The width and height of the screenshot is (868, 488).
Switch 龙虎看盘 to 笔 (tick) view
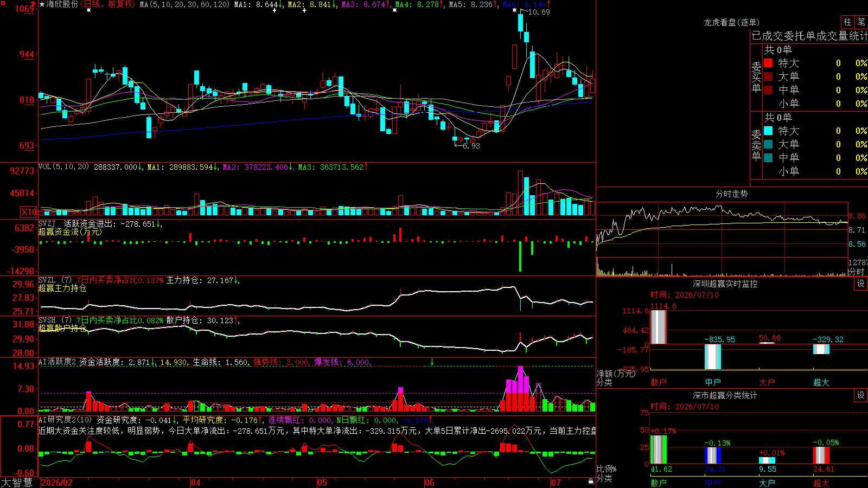[x=861, y=22]
